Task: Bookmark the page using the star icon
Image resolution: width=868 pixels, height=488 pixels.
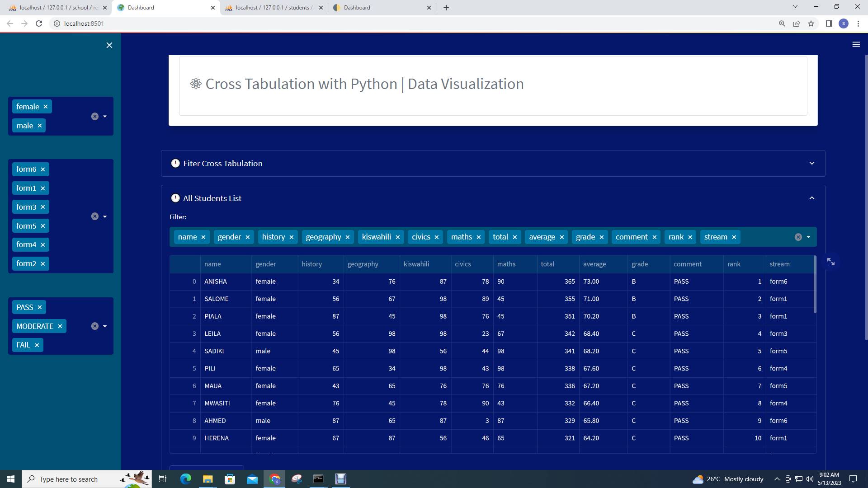Action: (811, 23)
